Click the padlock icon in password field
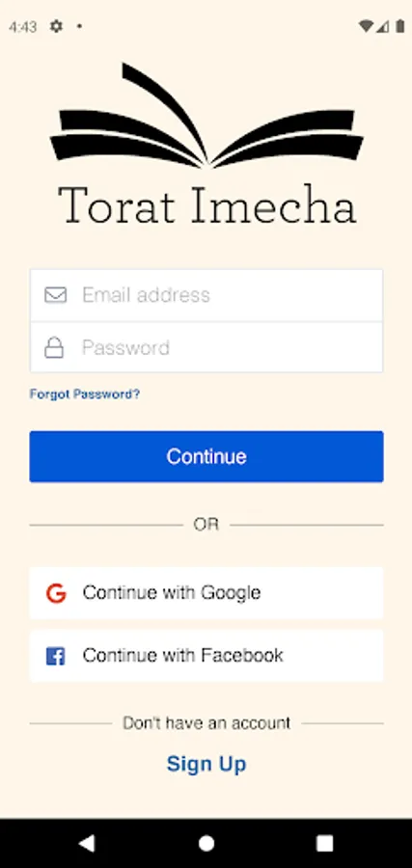 click(54, 347)
